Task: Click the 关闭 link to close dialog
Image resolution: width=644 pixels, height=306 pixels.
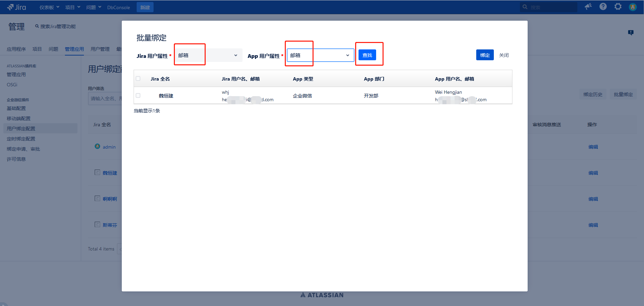Action: (x=504, y=55)
